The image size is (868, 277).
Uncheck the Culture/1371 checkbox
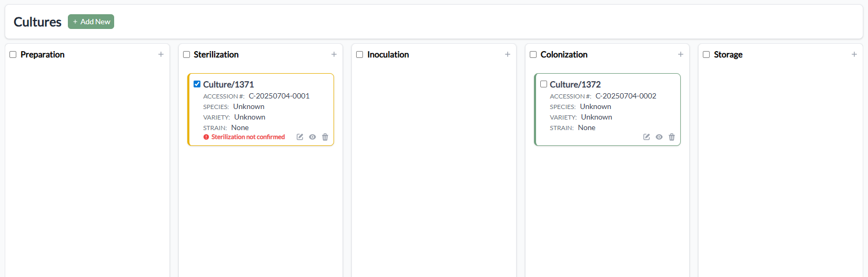point(197,84)
